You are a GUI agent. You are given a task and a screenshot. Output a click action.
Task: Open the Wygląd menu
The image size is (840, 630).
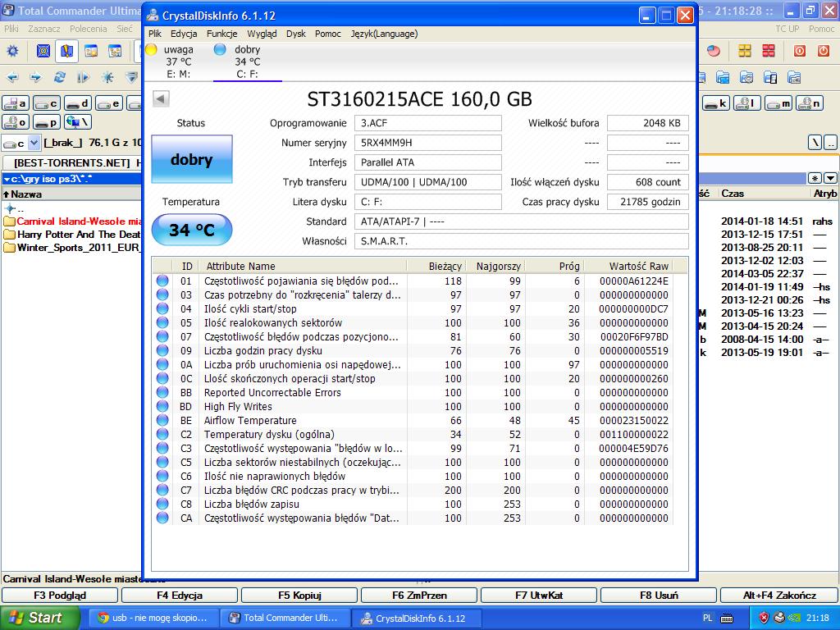(x=262, y=34)
